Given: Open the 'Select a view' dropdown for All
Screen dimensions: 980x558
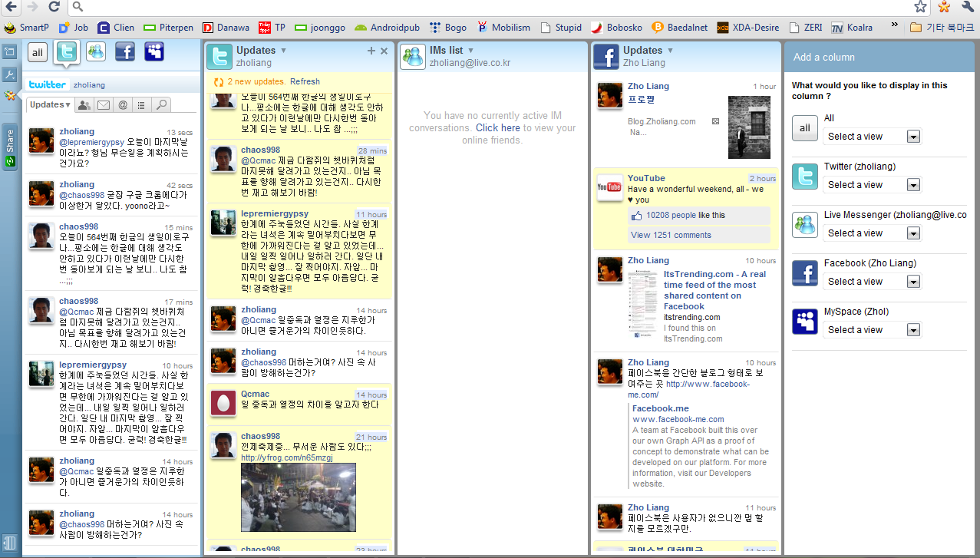Looking at the screenshot, I should point(872,137).
